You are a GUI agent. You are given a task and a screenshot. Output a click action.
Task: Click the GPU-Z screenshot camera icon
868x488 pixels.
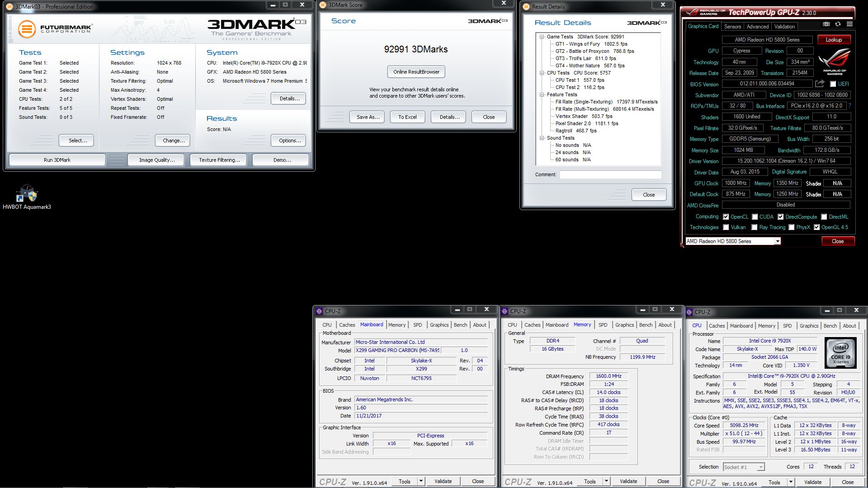[x=826, y=24]
